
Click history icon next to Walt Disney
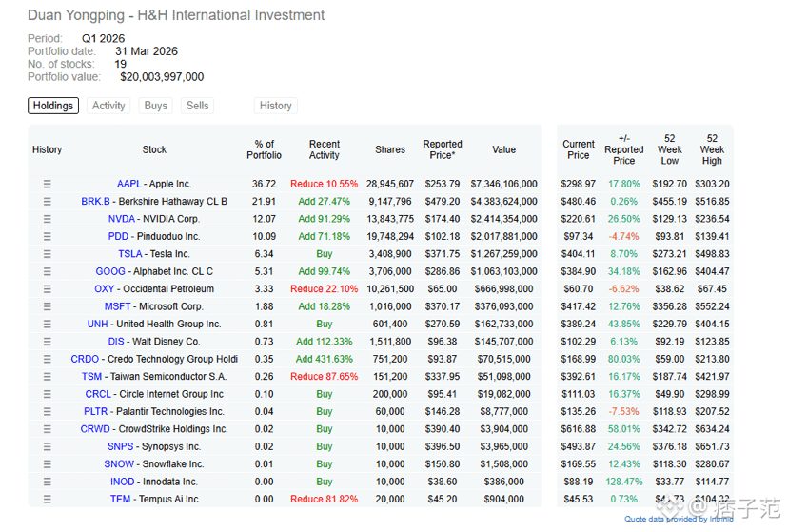48,342
